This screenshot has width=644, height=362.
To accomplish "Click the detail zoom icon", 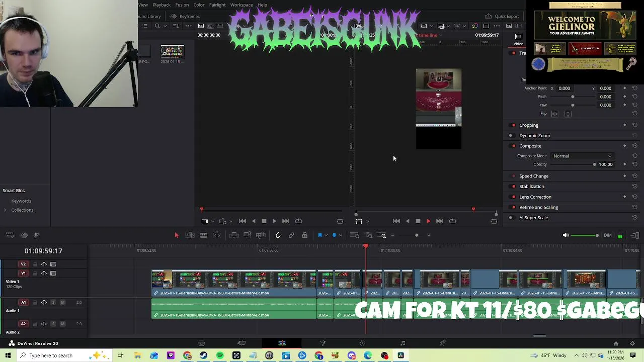I will [369, 235].
